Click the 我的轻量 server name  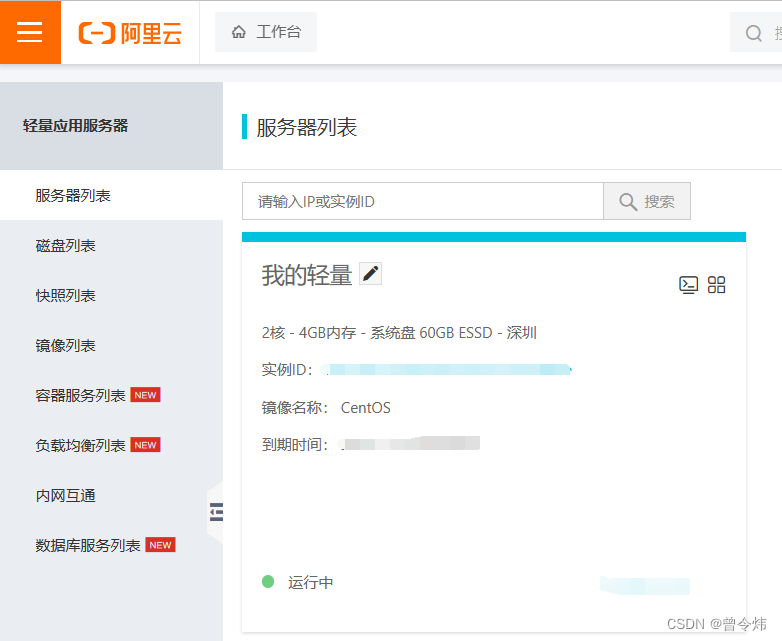tap(307, 275)
